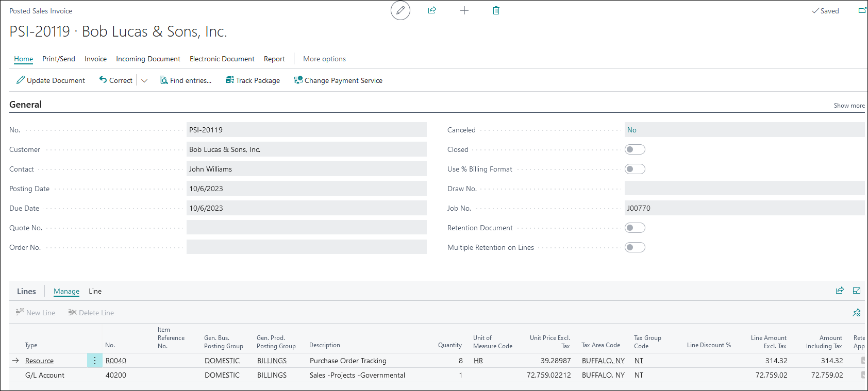Switch to the Line tab
The width and height of the screenshot is (868, 391).
95,291
